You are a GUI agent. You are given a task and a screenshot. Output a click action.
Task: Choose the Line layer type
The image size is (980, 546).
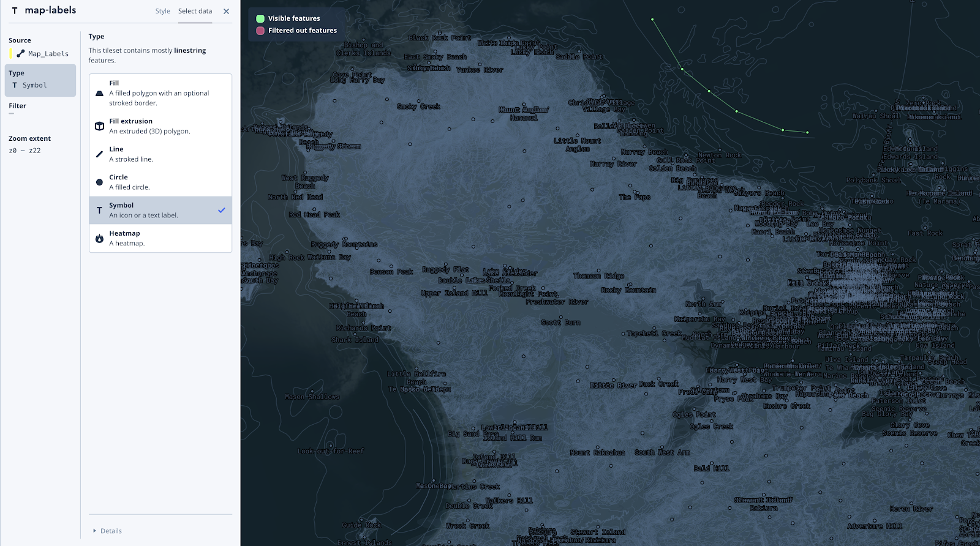160,154
